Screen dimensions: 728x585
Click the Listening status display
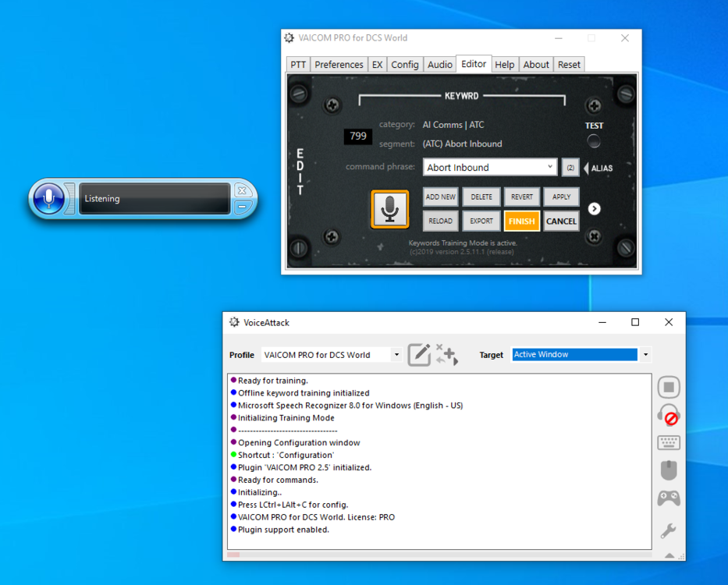point(154,199)
